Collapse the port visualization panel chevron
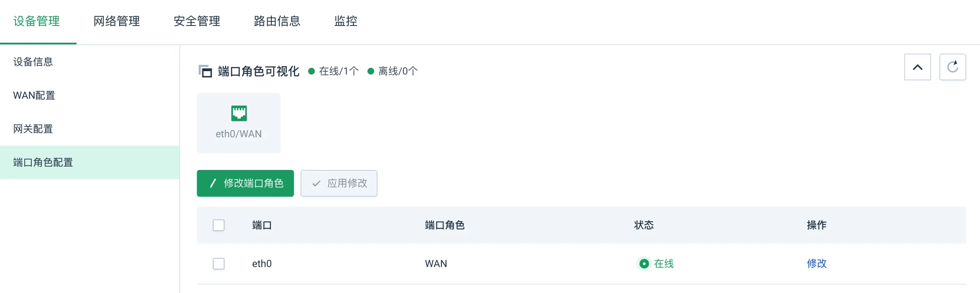 point(917,67)
